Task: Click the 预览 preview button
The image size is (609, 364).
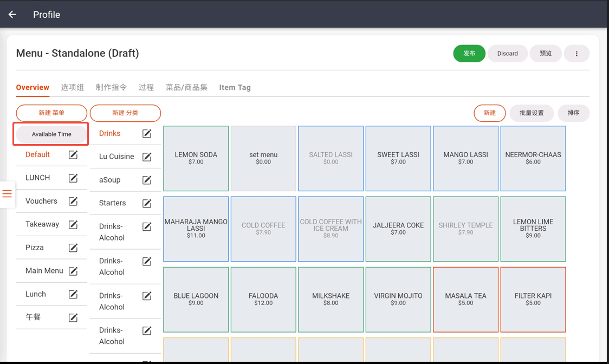Action: [x=545, y=54]
